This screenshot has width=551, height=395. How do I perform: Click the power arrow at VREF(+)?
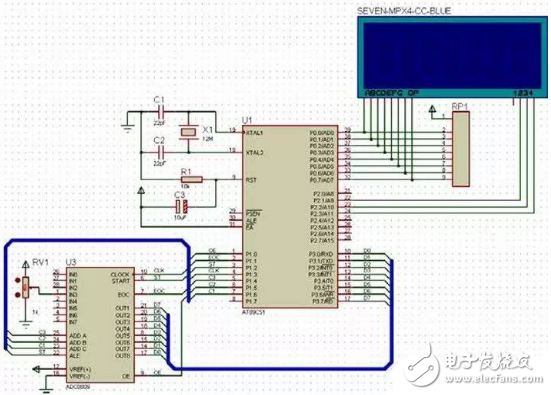coord(37,369)
